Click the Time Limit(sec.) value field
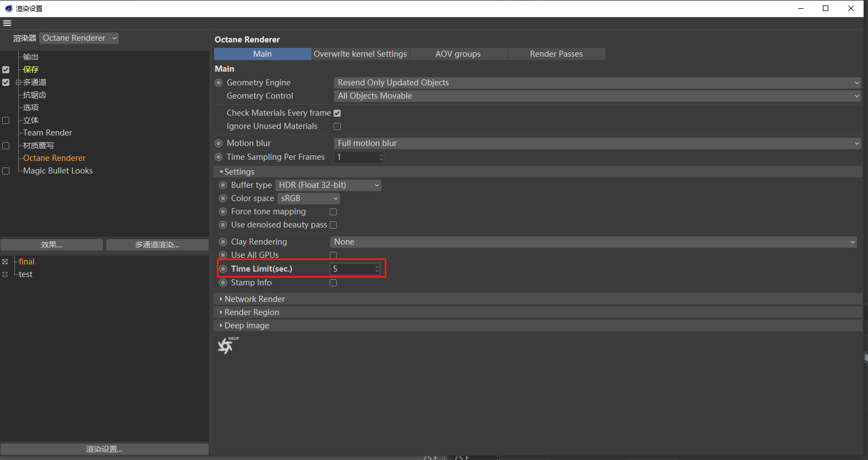Image resolution: width=868 pixels, height=460 pixels. [x=355, y=269]
